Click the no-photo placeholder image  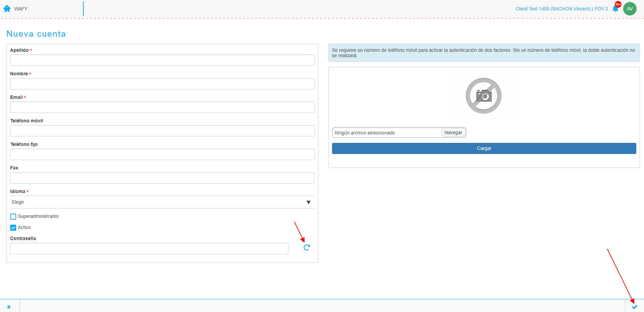pos(483,96)
